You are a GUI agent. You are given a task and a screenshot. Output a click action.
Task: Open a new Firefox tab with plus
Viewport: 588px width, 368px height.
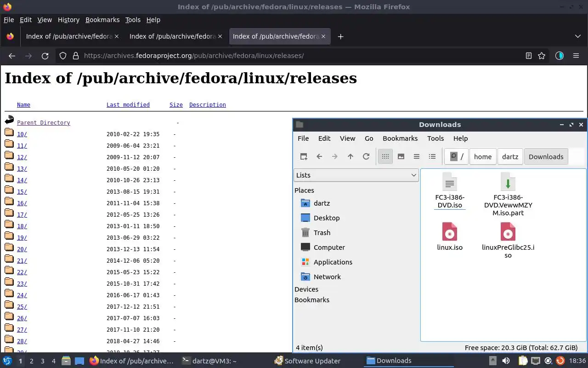tap(340, 36)
